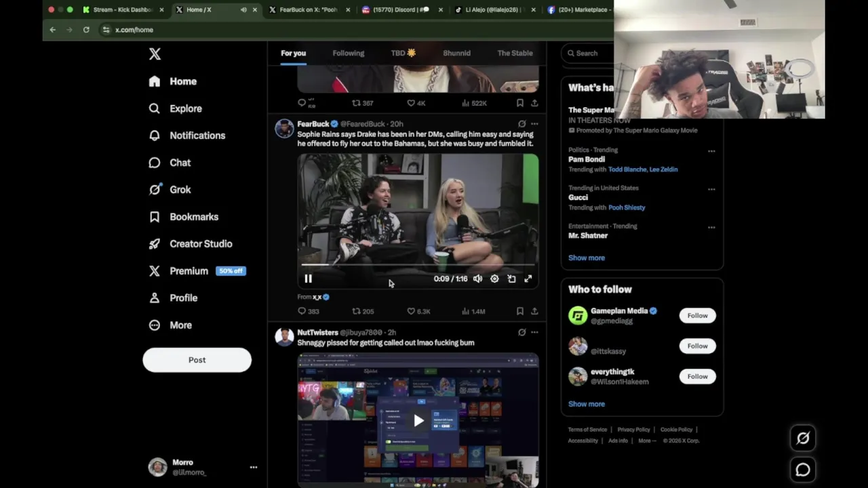This screenshot has width=868, height=488.
Task: Bookmark the FearBuck post
Action: pos(519,311)
